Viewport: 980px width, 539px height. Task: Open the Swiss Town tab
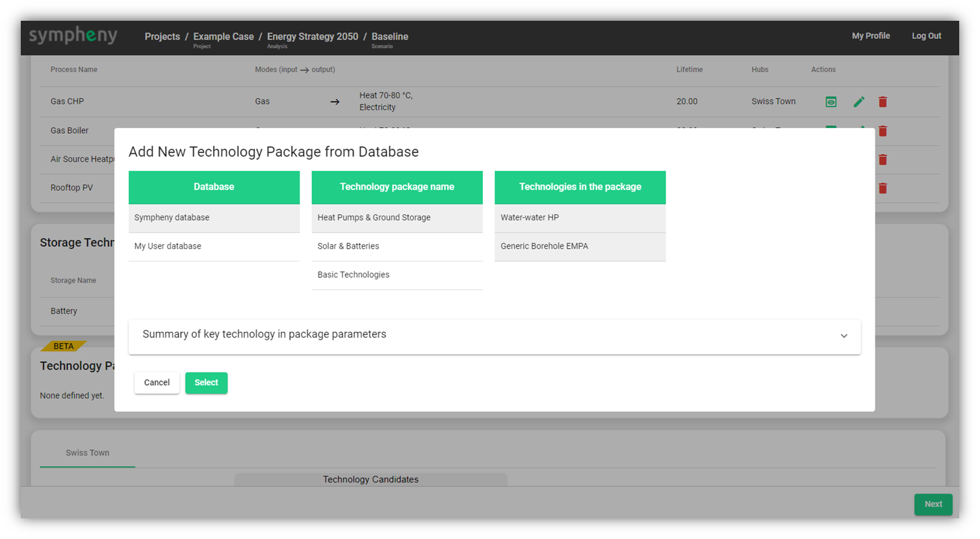click(x=87, y=453)
